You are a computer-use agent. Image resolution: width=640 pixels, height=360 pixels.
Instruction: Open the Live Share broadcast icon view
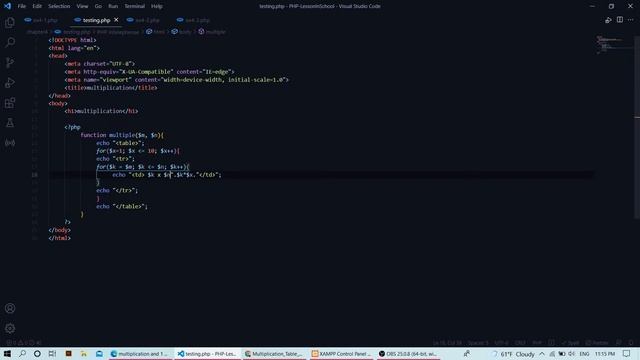[x=10, y=142]
